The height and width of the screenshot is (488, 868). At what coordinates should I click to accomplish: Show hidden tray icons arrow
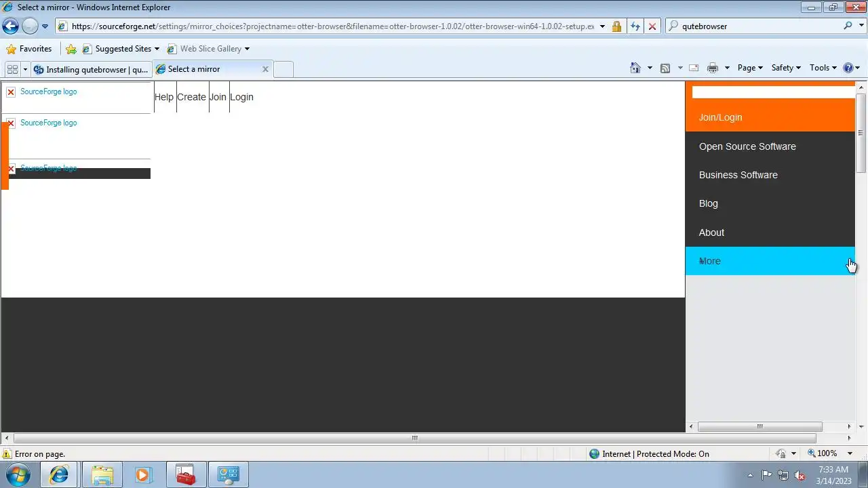click(x=750, y=475)
